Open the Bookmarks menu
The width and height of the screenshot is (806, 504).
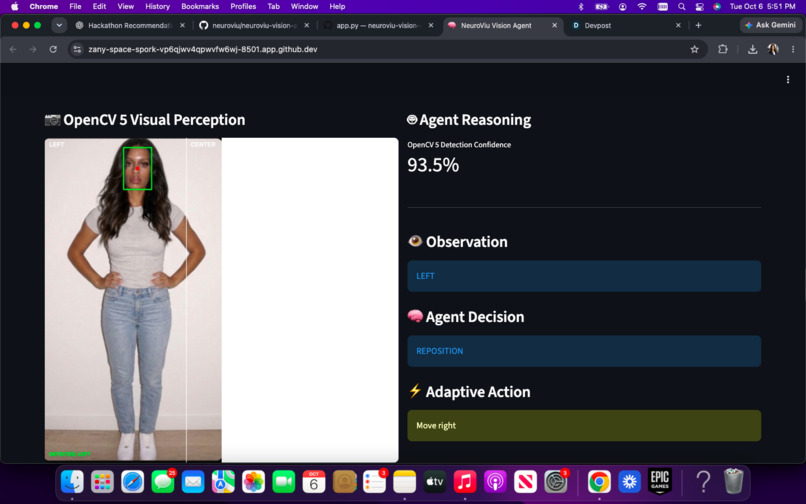click(x=200, y=7)
